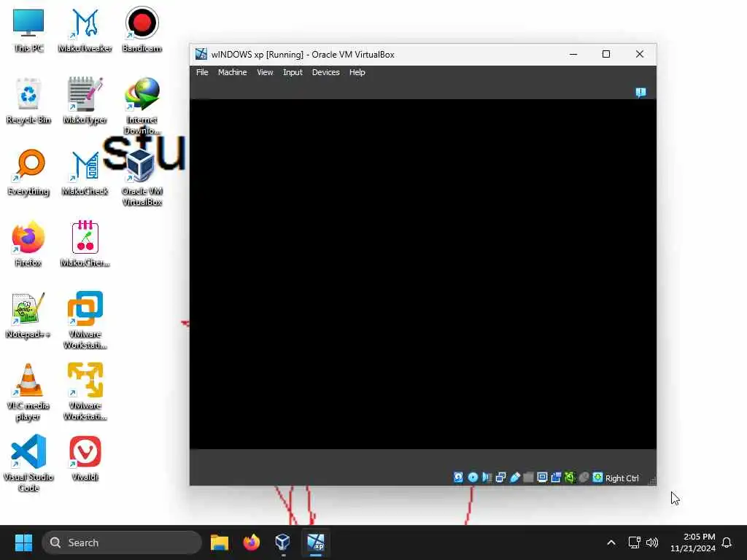
Task: Click the USB devices status icon
Action: coord(514,477)
